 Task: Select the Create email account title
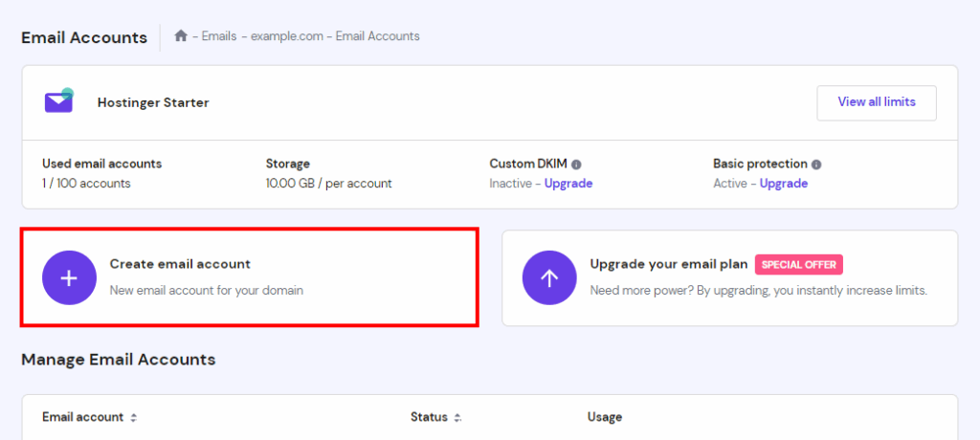tap(180, 264)
